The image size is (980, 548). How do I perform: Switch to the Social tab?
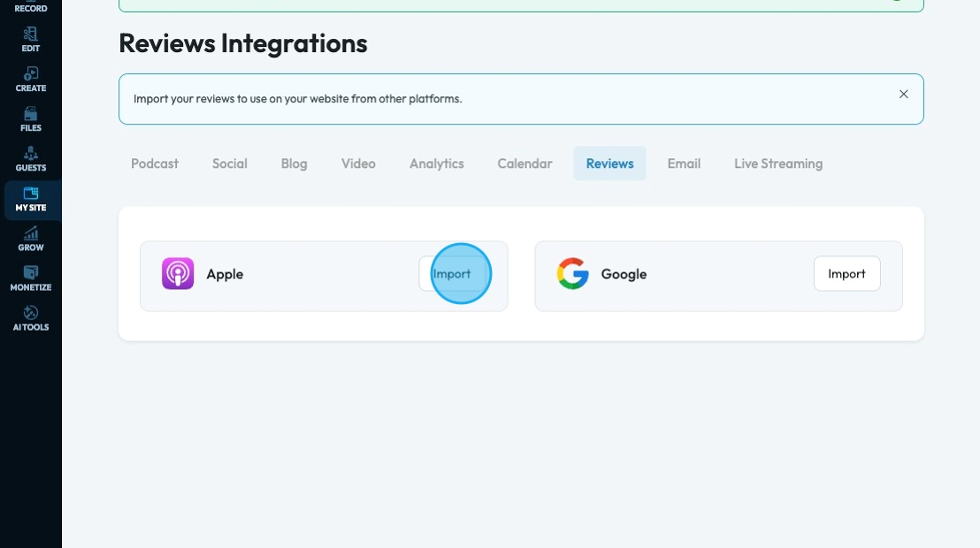click(230, 164)
